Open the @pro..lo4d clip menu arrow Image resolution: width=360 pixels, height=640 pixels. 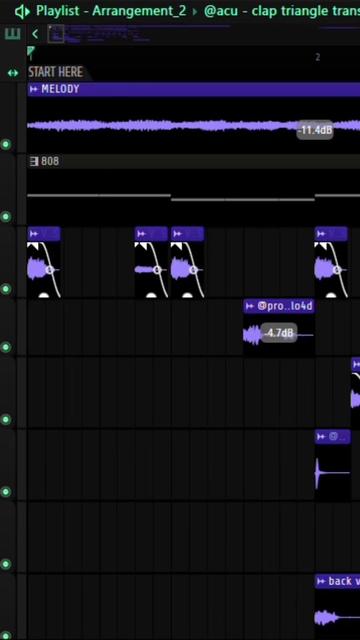click(x=250, y=306)
